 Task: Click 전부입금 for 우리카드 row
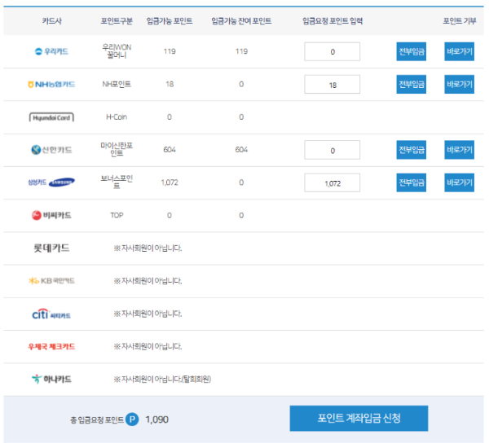click(x=412, y=51)
